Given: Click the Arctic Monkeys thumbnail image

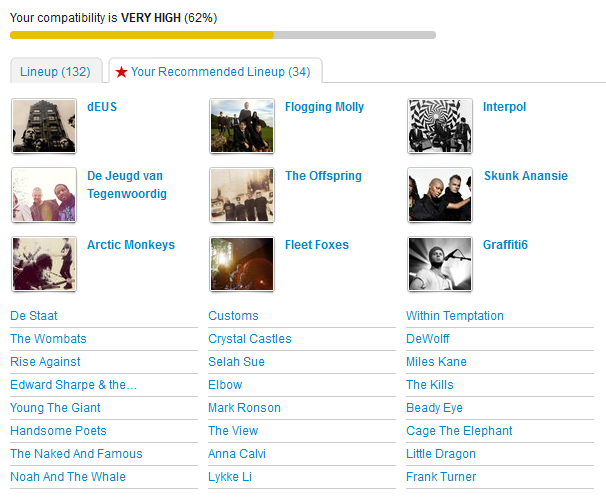Looking at the screenshot, I should coord(44,264).
